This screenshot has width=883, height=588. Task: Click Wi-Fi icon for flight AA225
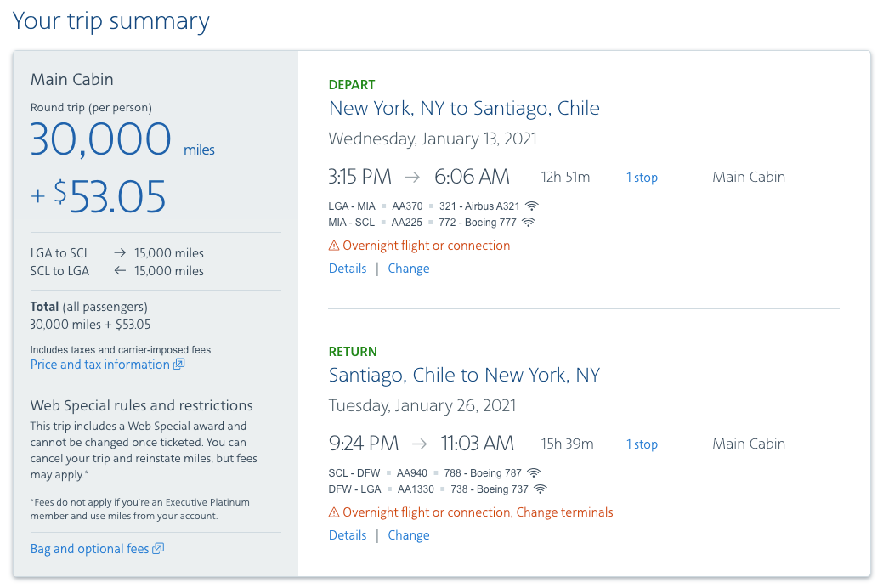tap(529, 223)
